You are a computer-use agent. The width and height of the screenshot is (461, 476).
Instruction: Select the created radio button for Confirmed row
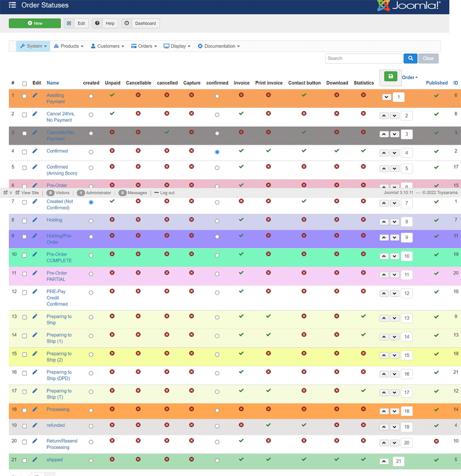(x=91, y=152)
